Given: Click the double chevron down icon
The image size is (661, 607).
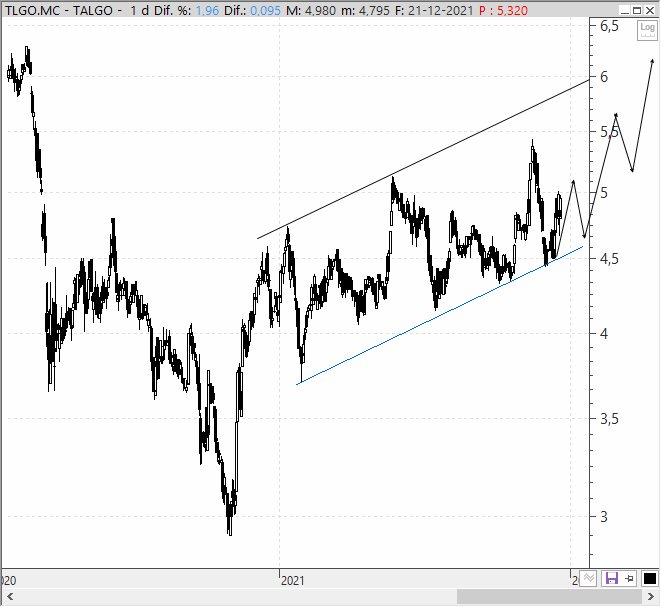Looking at the screenshot, I should click(x=588, y=578).
